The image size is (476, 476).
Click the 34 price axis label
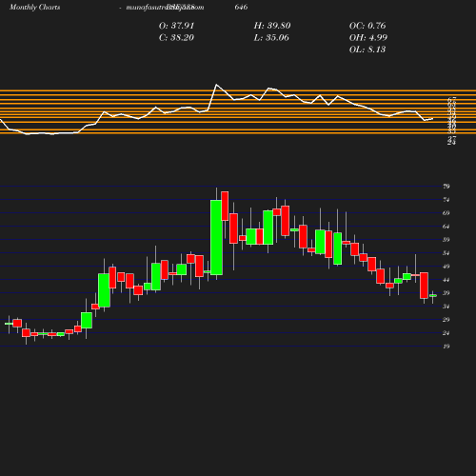coord(446,307)
